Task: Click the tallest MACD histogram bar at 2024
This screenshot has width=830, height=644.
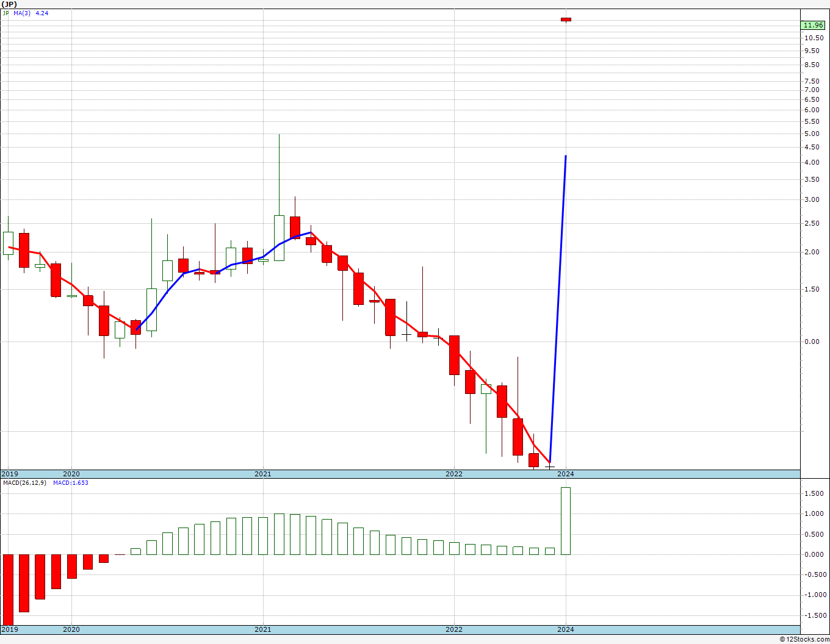Action: click(566, 521)
